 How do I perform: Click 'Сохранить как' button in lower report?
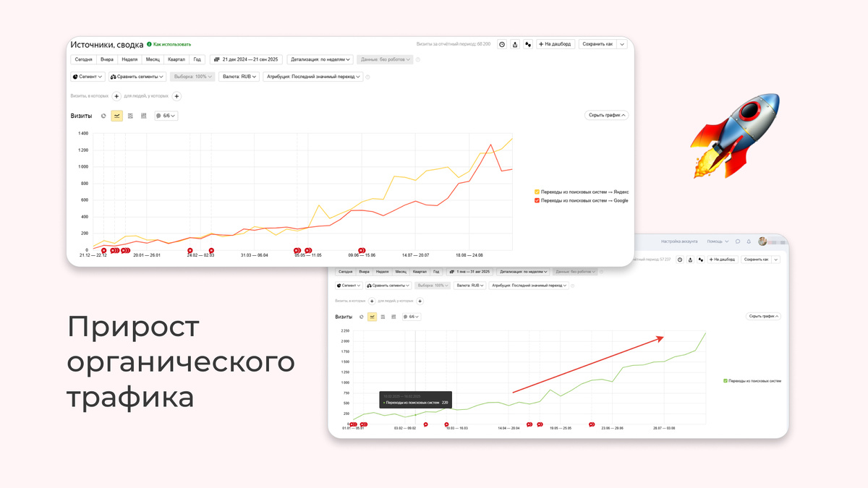pos(756,259)
